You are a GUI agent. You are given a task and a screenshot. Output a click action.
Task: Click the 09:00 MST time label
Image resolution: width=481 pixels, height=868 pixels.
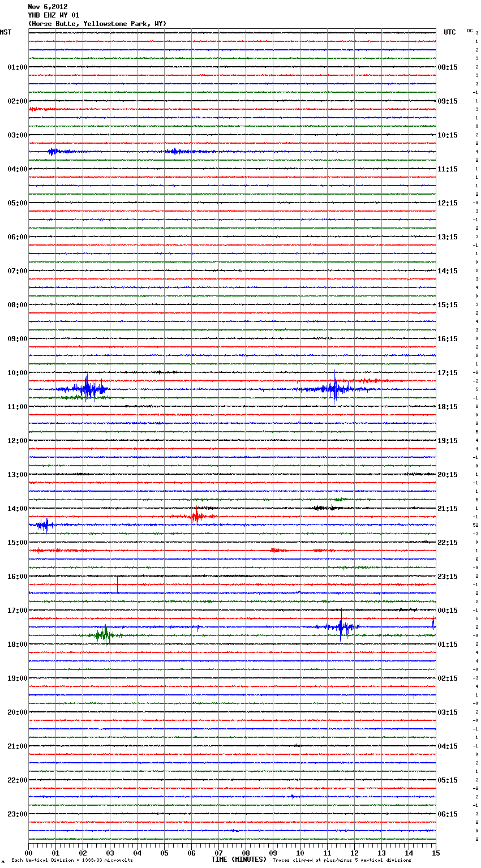(x=18, y=339)
